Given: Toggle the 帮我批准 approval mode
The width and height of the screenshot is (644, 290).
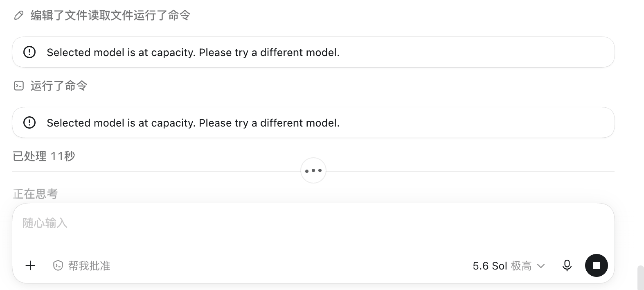Looking at the screenshot, I should point(82,265).
